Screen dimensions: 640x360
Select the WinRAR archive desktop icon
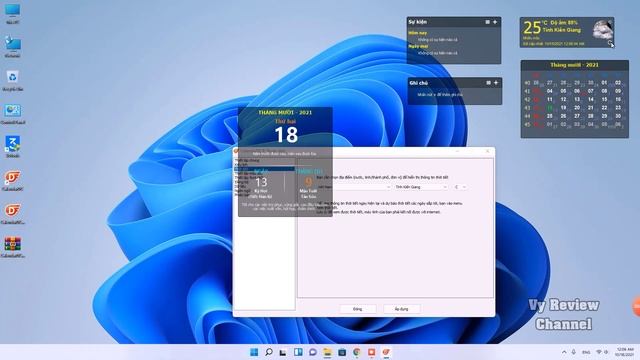click(x=13, y=247)
